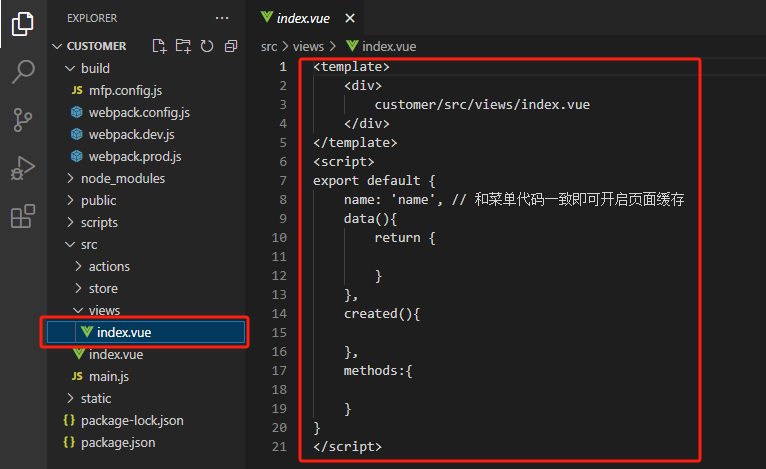Refresh the Explorer file tree
Viewport: 766px width, 469px height.
pos(207,46)
